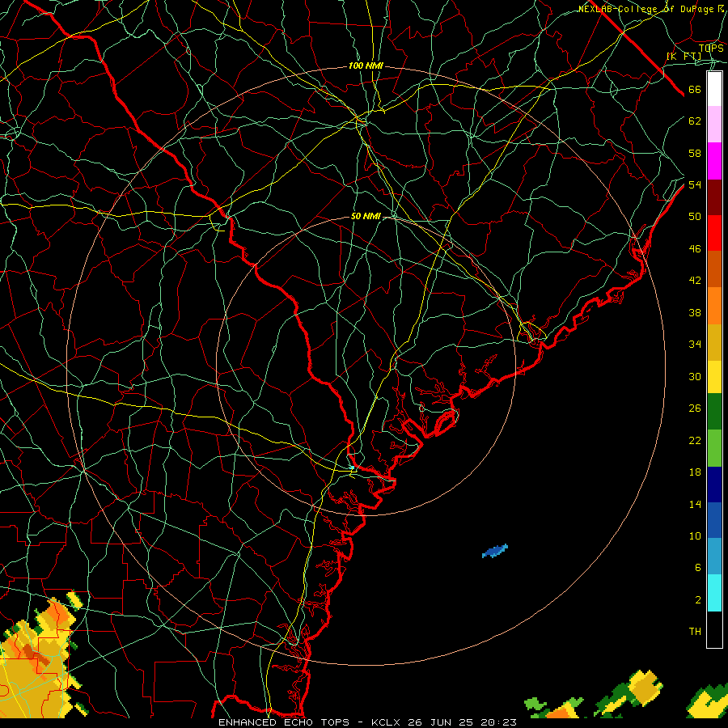The image size is (728, 728).
Task: Click the "ENHANCED ECHO TOPS" caption text
Action: [284, 722]
